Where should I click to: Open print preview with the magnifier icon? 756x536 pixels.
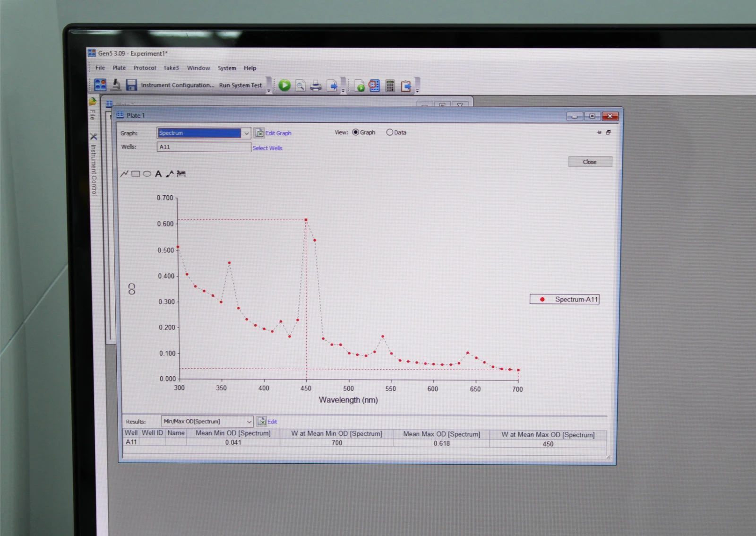coord(300,86)
